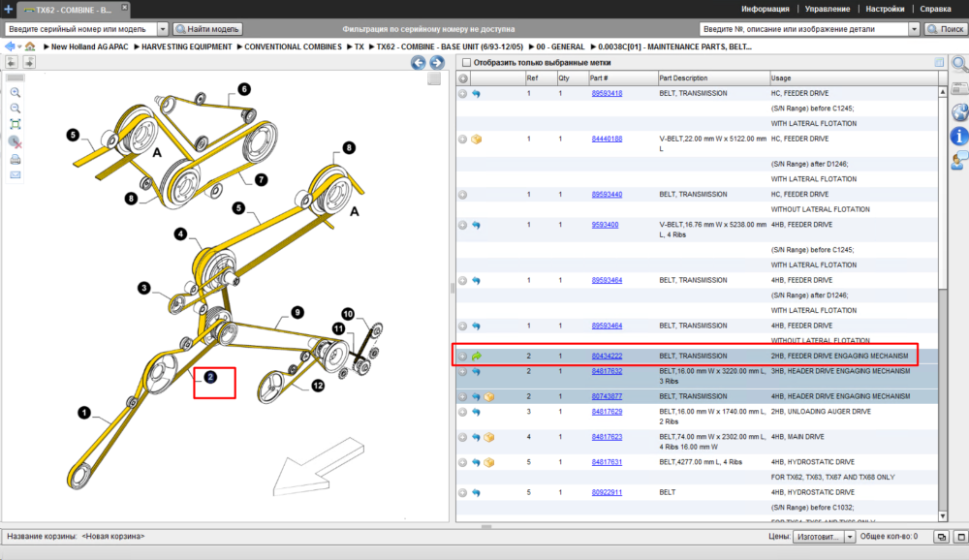
Task: Toggle the add circle for part 89593440
Action: click(x=462, y=195)
